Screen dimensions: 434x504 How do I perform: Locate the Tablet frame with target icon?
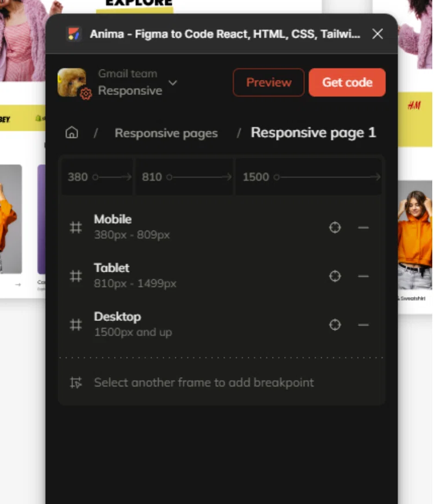[x=335, y=276]
